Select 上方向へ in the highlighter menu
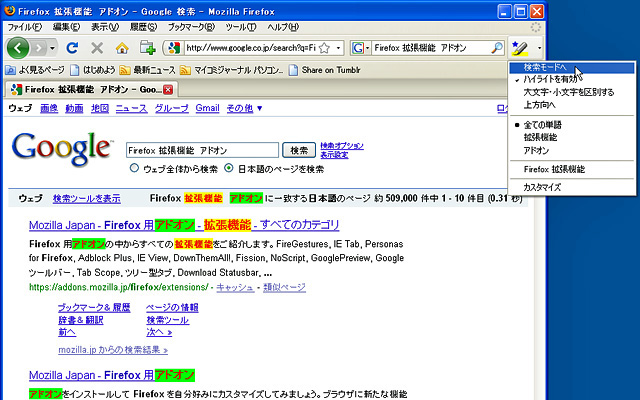This screenshot has width=640, height=400. click(572, 105)
